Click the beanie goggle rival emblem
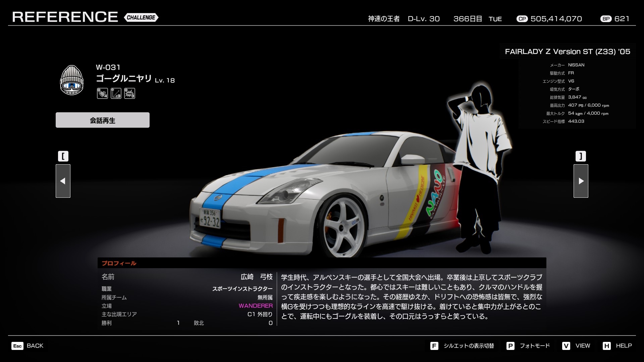 point(71,80)
